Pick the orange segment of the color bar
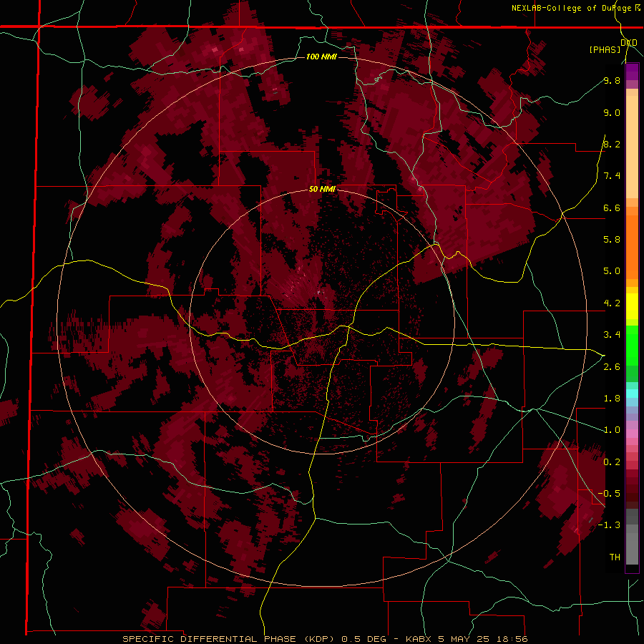This screenshot has height=644, width=644. (632, 246)
